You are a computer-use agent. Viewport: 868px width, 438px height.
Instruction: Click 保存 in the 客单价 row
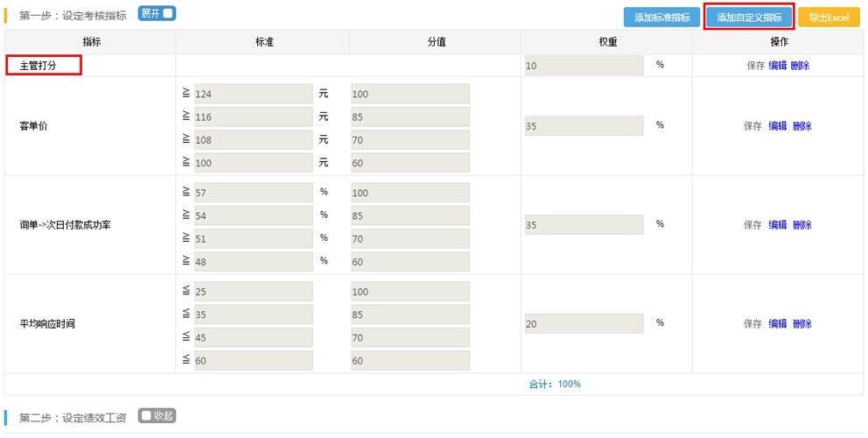(x=752, y=126)
